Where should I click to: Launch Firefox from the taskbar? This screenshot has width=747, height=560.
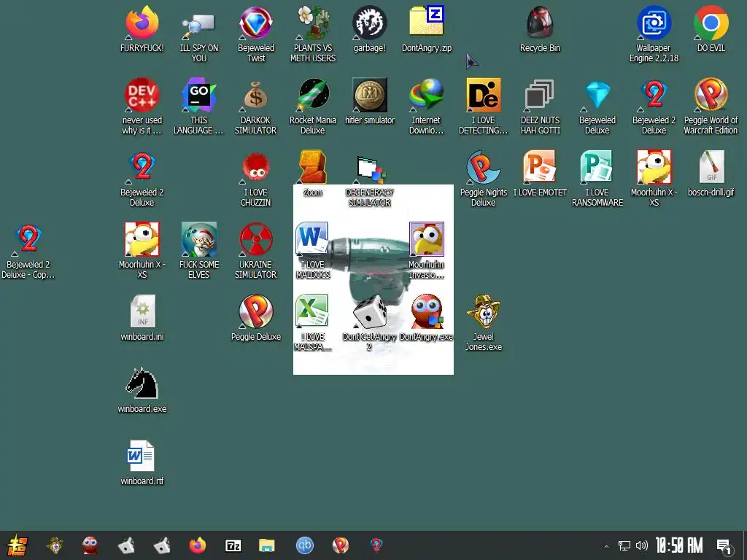(x=197, y=545)
